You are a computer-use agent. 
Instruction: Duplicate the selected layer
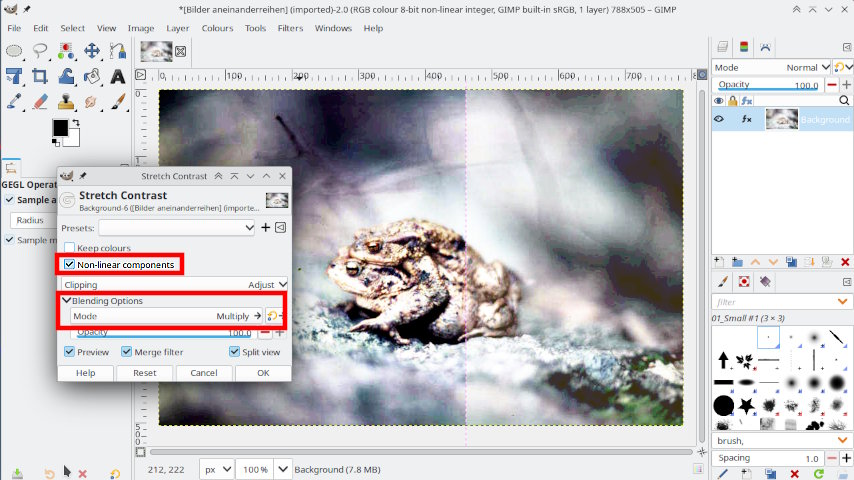[x=791, y=262]
